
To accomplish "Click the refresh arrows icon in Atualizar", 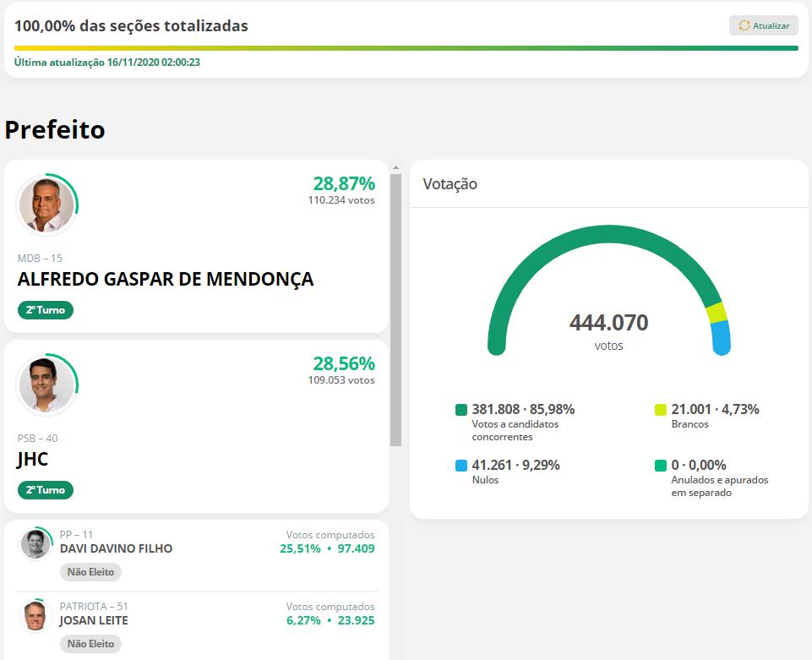I will click(x=744, y=25).
